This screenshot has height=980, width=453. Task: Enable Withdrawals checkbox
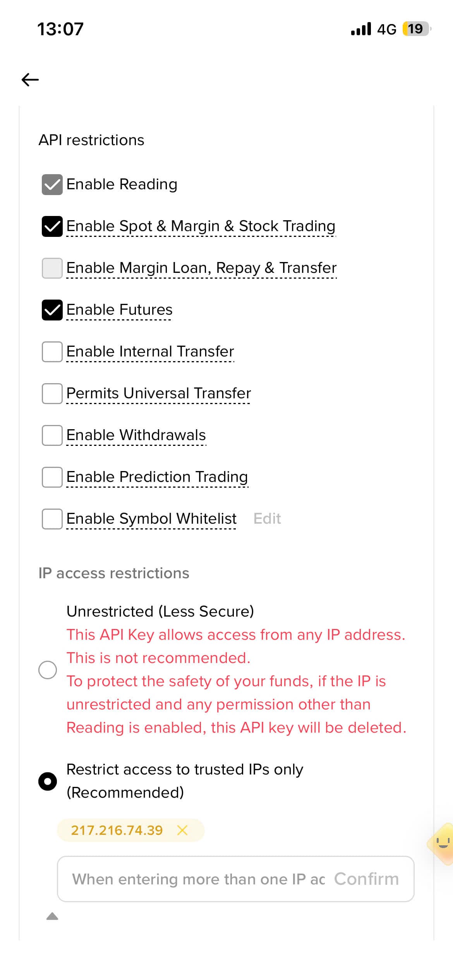click(52, 435)
